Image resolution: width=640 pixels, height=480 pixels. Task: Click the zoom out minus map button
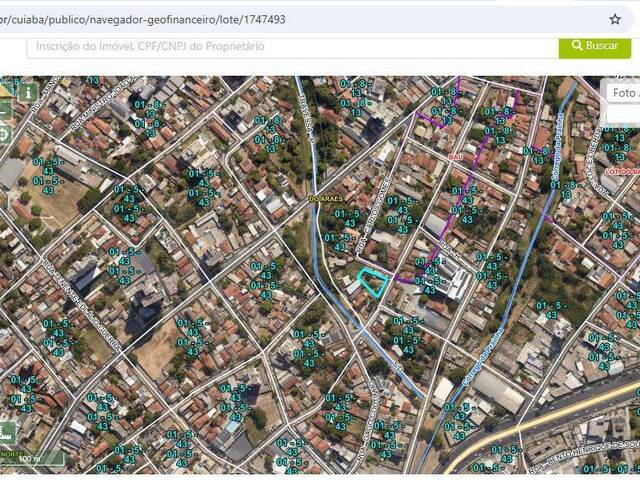point(5,111)
